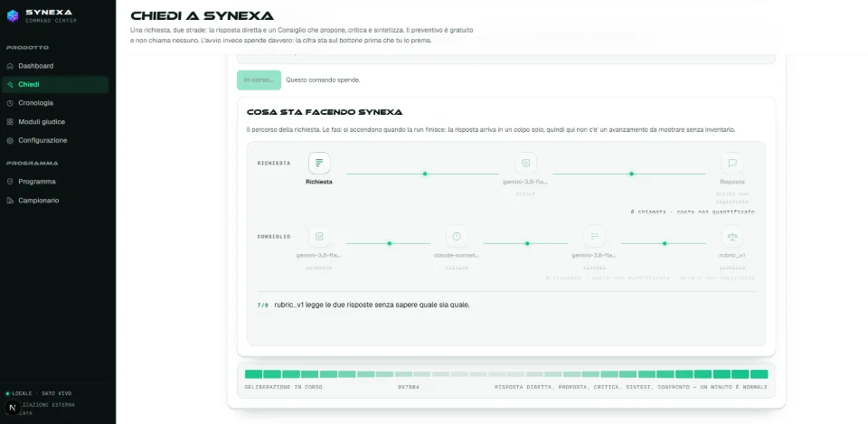Click the CONSIGLIO row label
Image resolution: width=868 pixels, height=424 pixels.
coord(274,236)
